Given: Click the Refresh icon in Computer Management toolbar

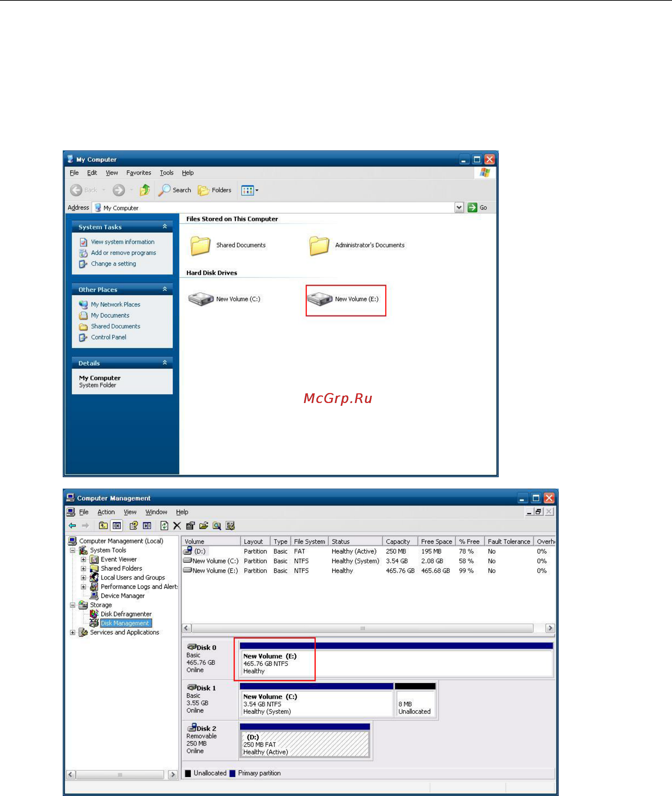Looking at the screenshot, I should coord(164,526).
